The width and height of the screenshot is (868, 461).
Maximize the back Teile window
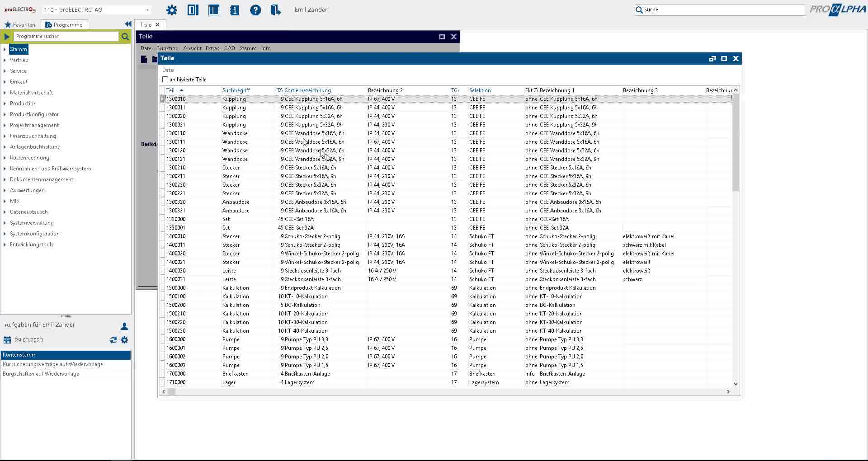pos(442,37)
